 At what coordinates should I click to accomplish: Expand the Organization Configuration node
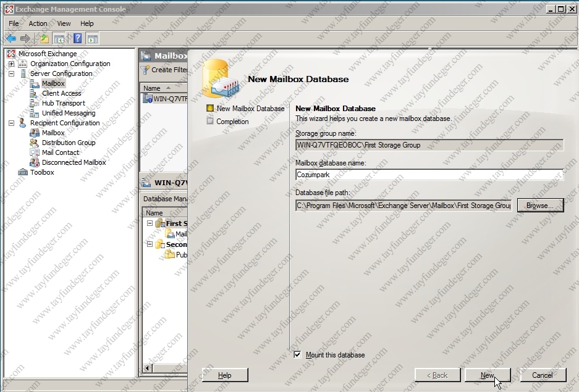click(12, 64)
